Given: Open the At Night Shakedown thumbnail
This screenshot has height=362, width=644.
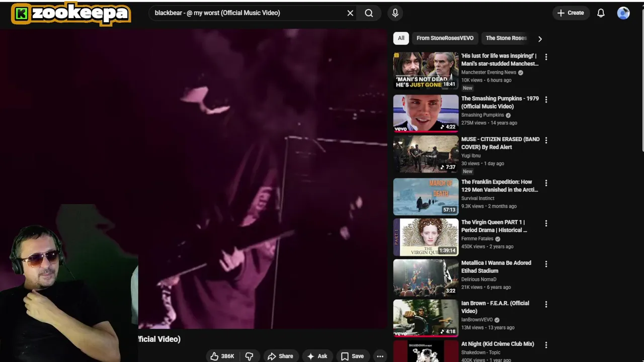Looking at the screenshot, I should click(426, 351).
